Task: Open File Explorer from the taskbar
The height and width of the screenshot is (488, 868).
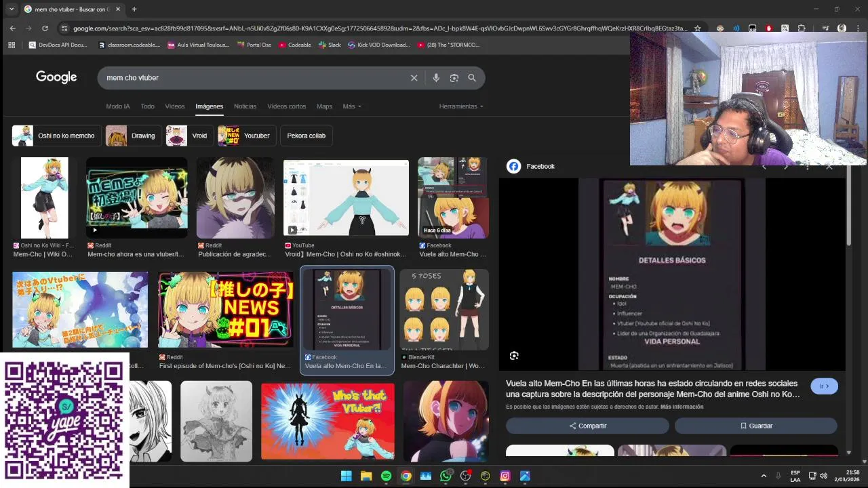Action: pos(366,476)
